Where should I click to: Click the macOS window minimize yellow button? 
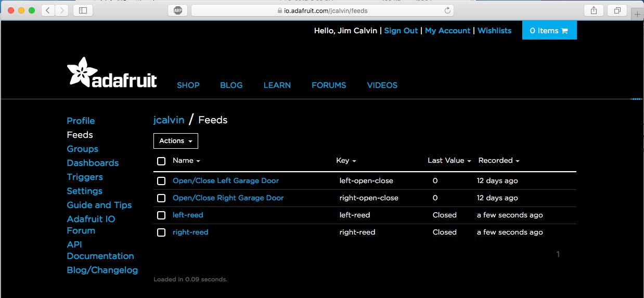(21, 10)
